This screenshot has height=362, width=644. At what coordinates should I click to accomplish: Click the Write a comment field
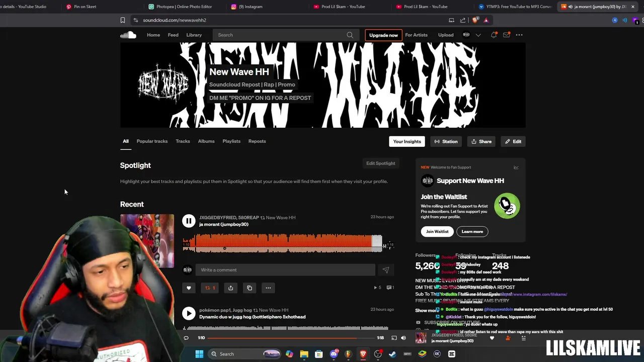click(x=285, y=270)
